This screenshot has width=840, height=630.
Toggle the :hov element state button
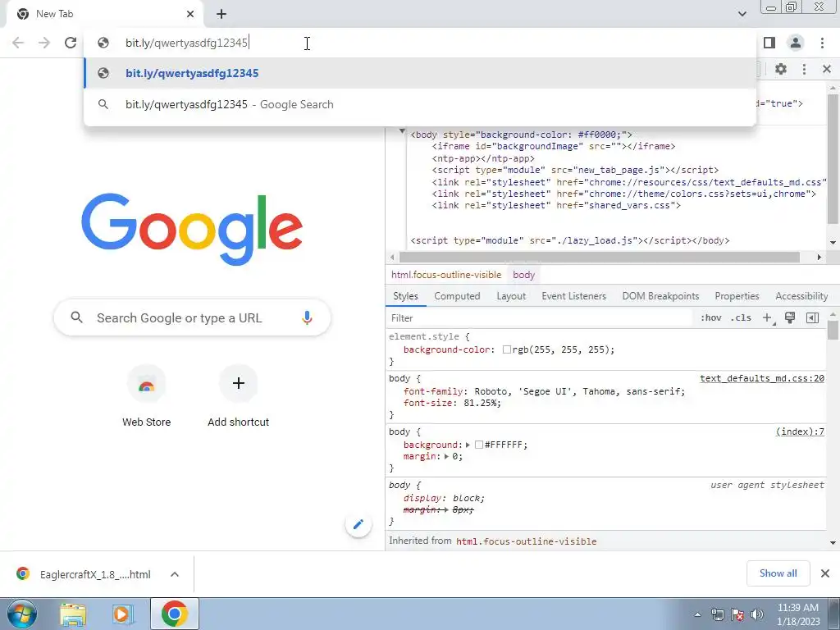pyautogui.click(x=711, y=318)
